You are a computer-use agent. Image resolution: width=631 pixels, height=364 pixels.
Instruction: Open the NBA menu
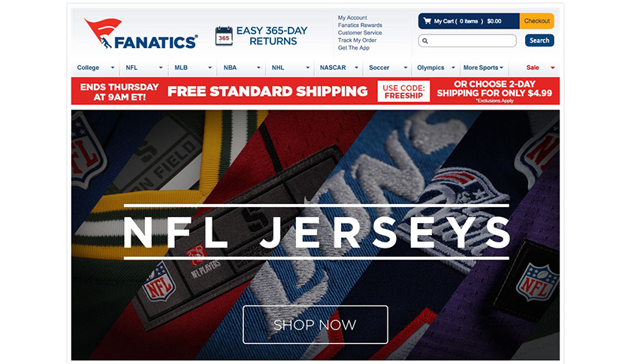click(241, 68)
